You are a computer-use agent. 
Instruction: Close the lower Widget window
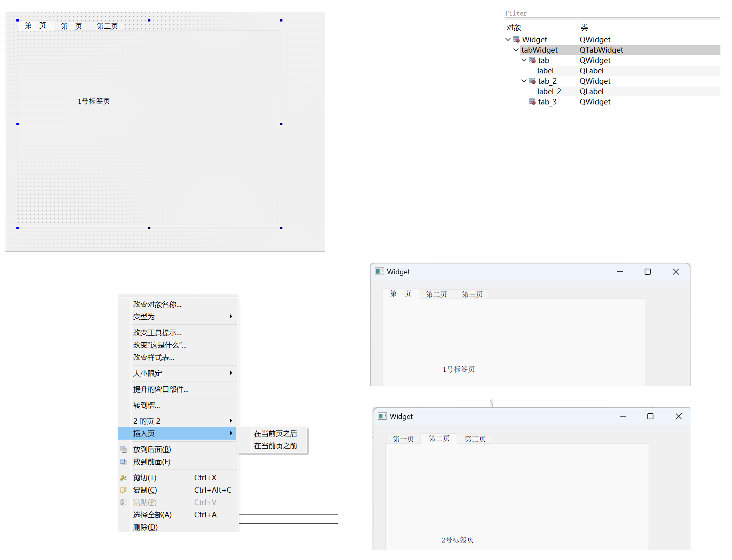coord(679,416)
